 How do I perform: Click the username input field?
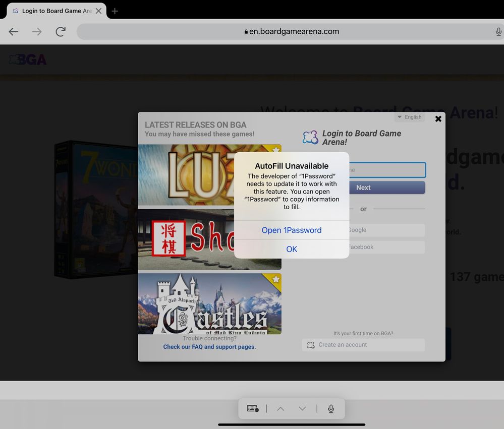(387, 170)
